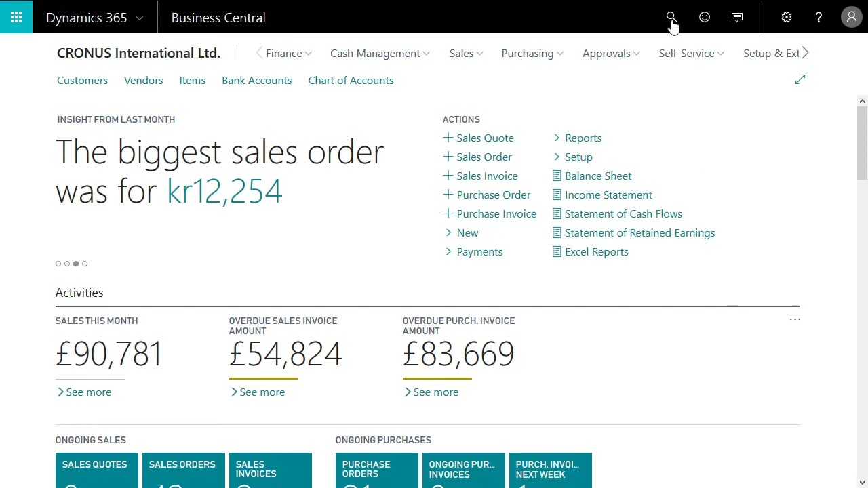This screenshot has height=488, width=868.
Task: Click the Business Central title
Action: coord(218,18)
